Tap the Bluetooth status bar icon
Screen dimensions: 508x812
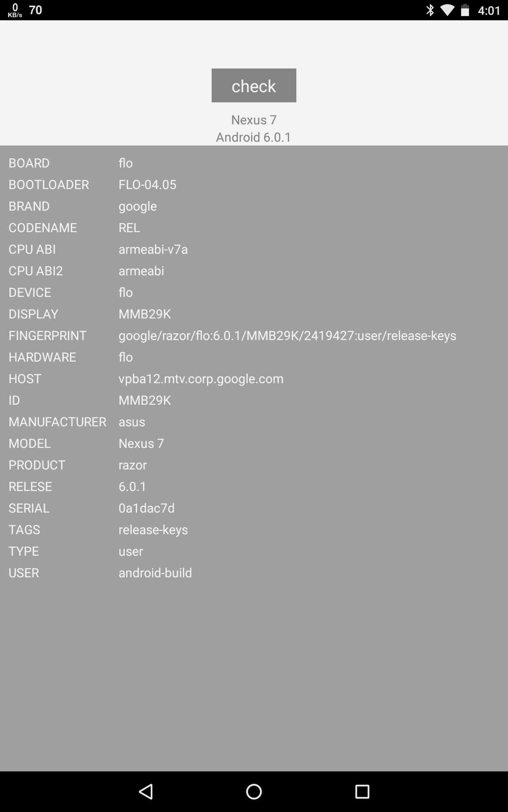430,10
